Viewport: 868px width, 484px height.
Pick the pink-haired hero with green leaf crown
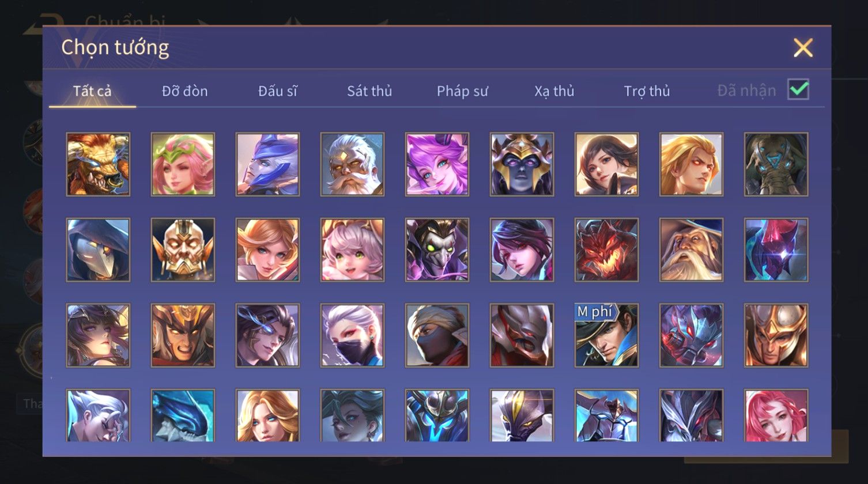point(183,164)
